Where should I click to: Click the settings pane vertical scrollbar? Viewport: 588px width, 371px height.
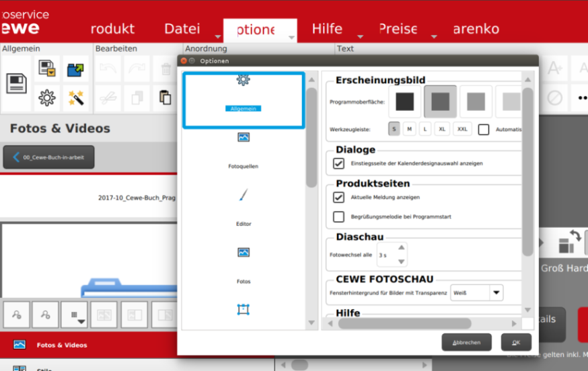click(527, 172)
